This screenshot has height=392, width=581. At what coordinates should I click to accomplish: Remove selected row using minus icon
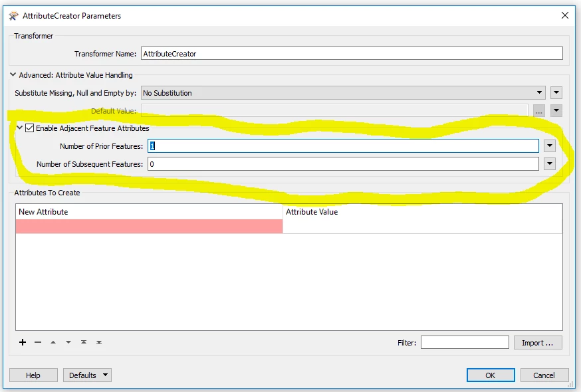pyautogui.click(x=38, y=342)
